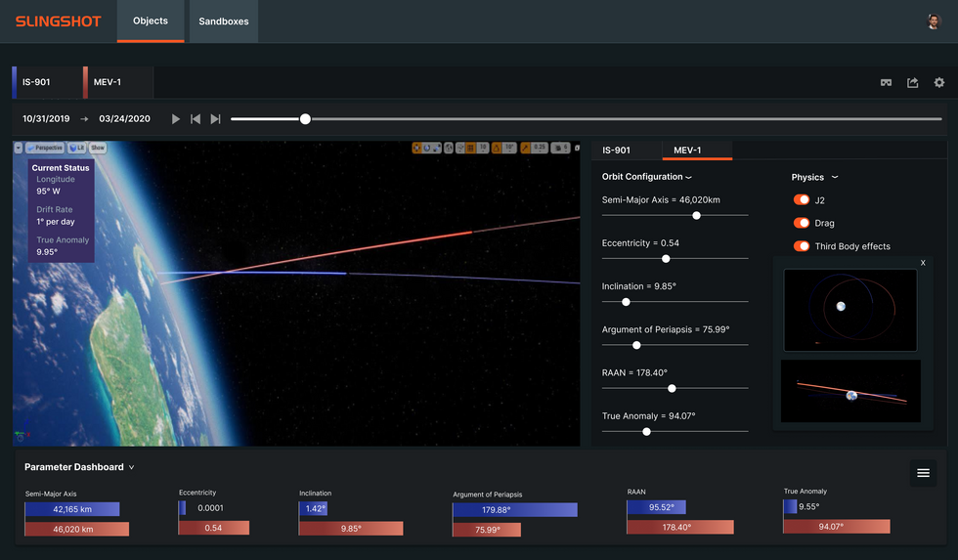The width and height of the screenshot is (958, 560).
Task: Click the Eccentricity slider handle
Action: (666, 259)
